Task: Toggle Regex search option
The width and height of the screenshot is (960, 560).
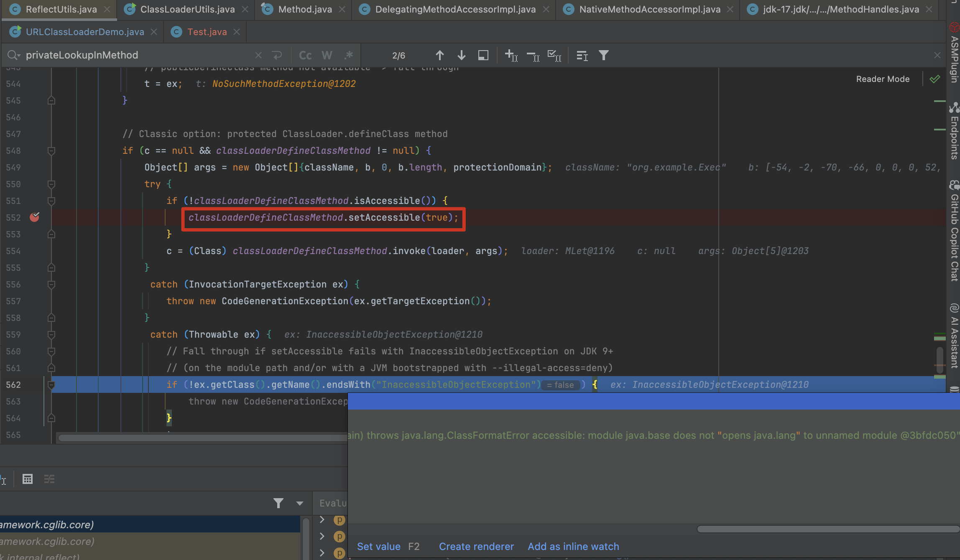Action: (349, 55)
